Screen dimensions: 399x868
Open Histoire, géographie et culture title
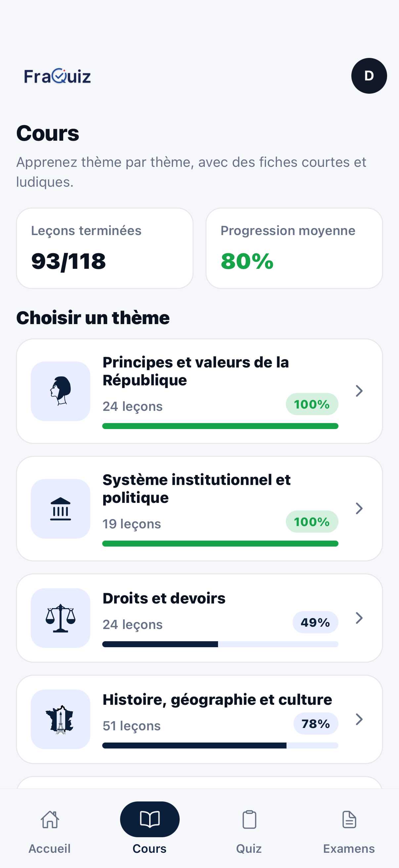[217, 700]
